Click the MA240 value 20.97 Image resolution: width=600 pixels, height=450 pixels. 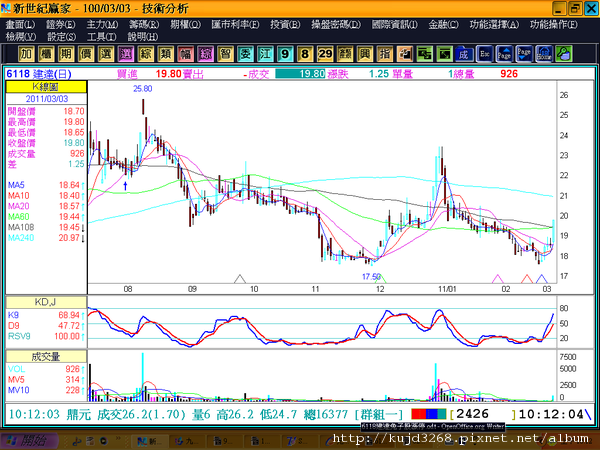pyautogui.click(x=69, y=238)
